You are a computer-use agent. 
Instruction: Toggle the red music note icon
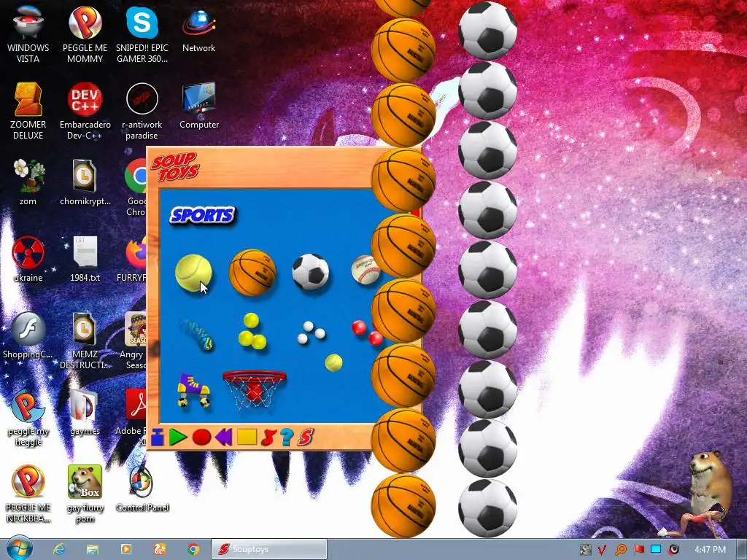pyautogui.click(x=268, y=437)
